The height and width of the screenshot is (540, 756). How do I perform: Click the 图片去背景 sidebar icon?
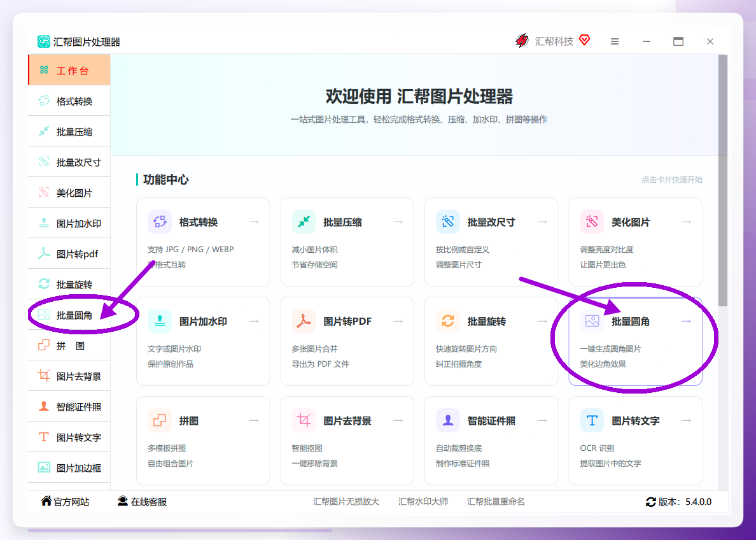pyautogui.click(x=44, y=376)
